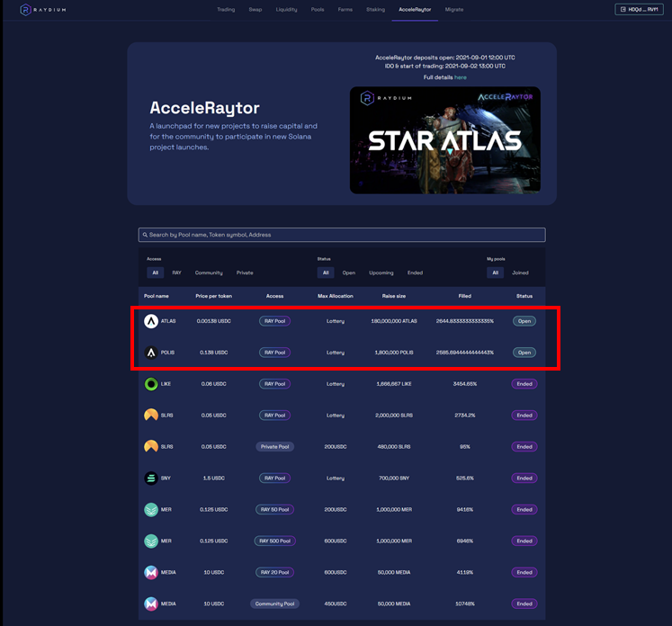Click the 3454.65% filled value

pos(465,384)
